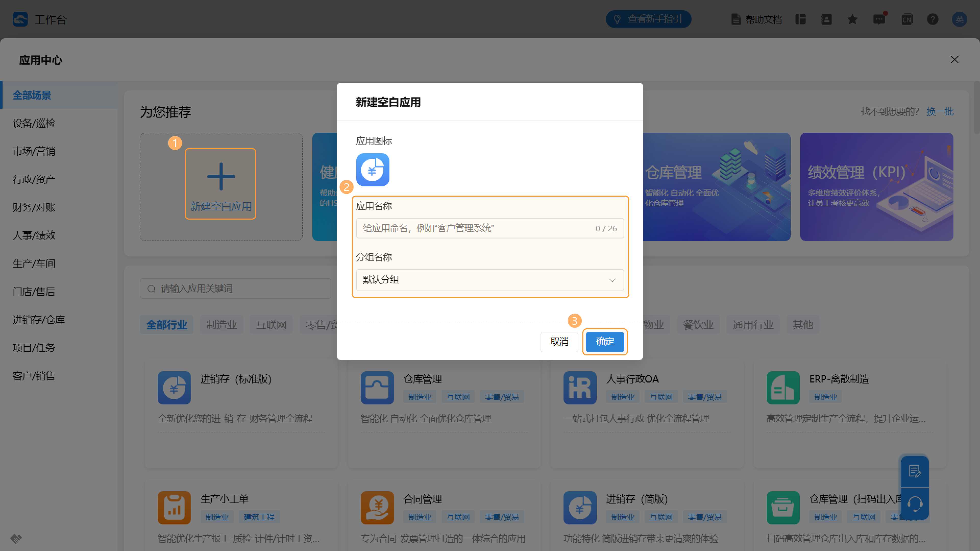Click the CN language icon
This screenshot has height=551, width=980.
tap(907, 19)
